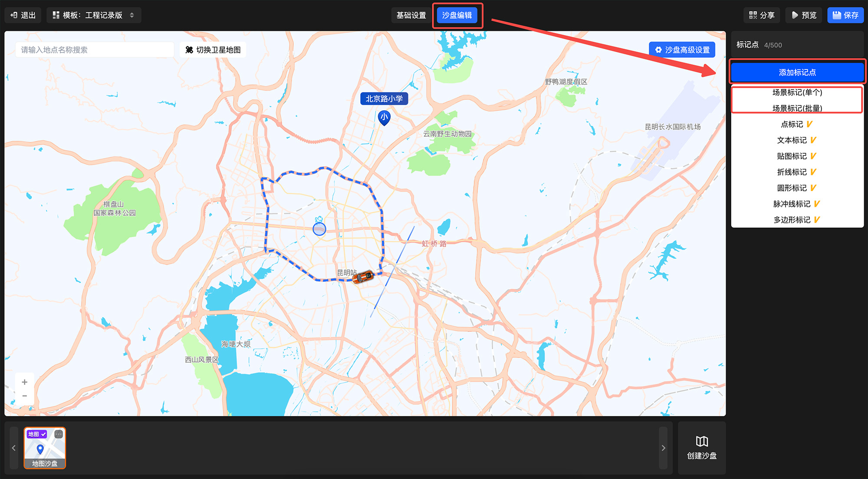The width and height of the screenshot is (868, 479).
Task: Click the map zoom out minus button
Action: pos(25,396)
